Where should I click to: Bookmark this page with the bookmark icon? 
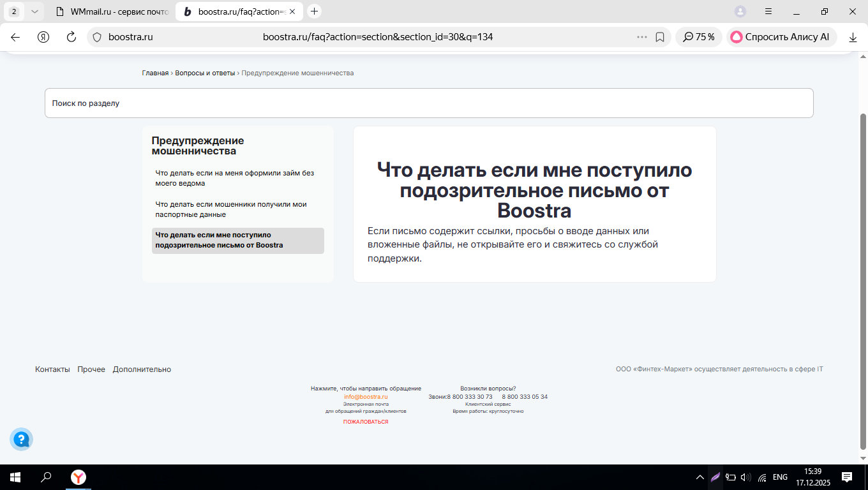(x=660, y=37)
